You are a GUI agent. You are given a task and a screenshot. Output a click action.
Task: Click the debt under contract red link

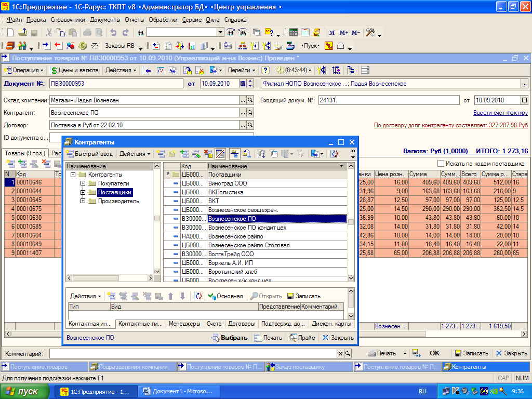click(x=451, y=125)
